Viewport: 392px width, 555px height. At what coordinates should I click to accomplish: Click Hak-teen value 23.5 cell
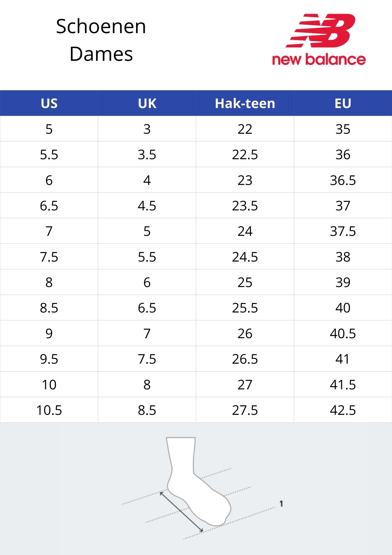click(245, 205)
